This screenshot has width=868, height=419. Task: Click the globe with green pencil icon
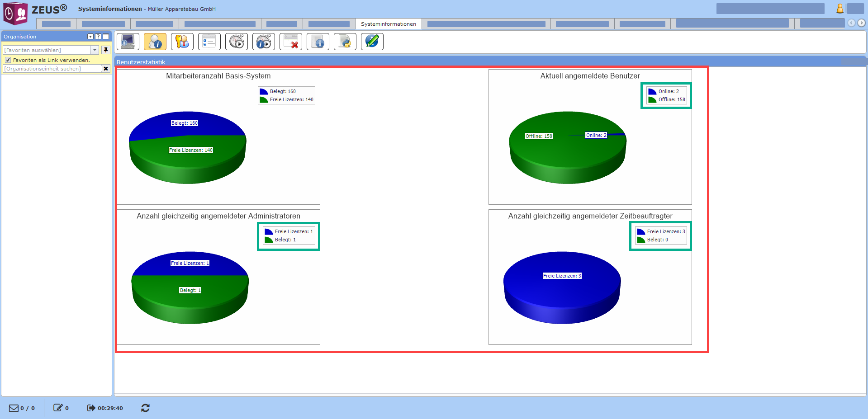[x=372, y=42]
